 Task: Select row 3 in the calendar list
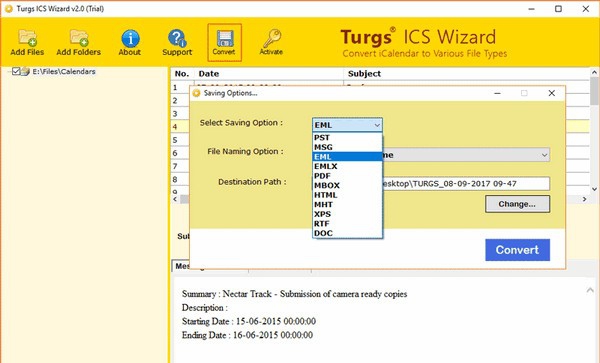click(x=180, y=114)
